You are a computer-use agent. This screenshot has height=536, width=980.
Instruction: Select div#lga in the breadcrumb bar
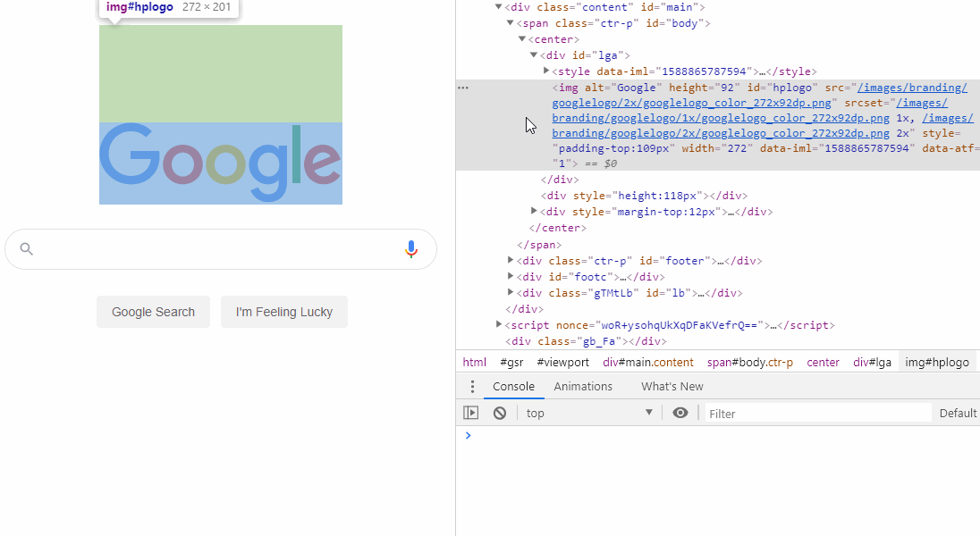tap(873, 363)
